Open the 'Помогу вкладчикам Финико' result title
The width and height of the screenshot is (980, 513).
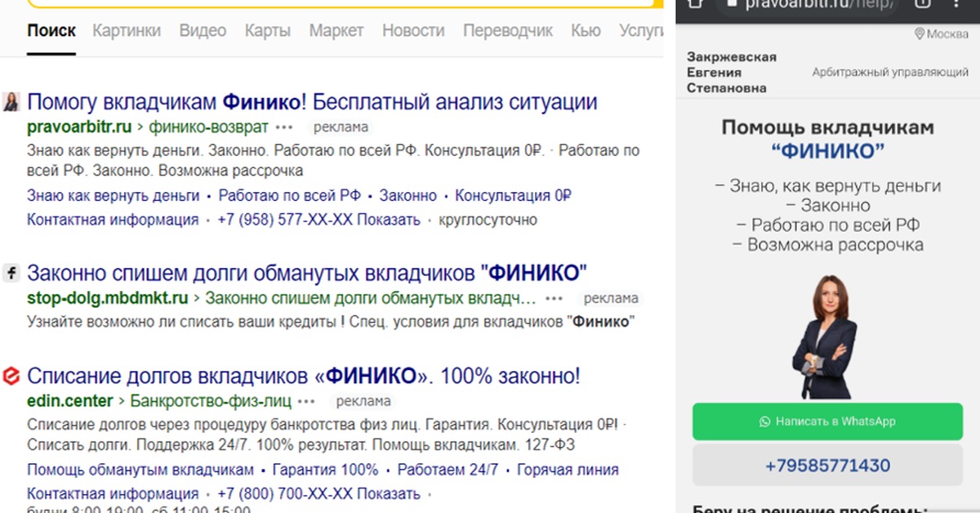click(312, 102)
